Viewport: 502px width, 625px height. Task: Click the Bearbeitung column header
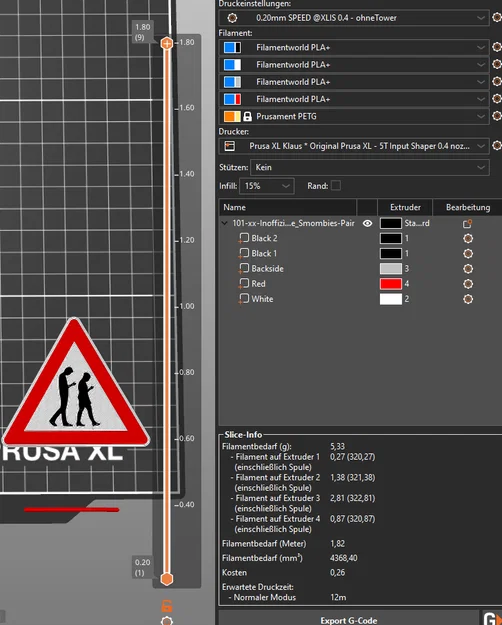tap(468, 207)
